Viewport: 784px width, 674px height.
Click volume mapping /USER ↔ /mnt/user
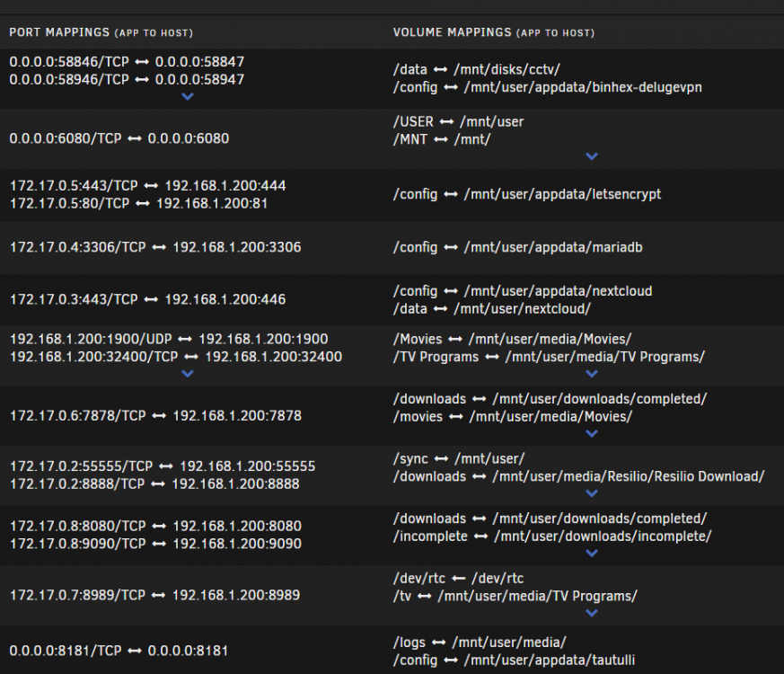coord(459,121)
